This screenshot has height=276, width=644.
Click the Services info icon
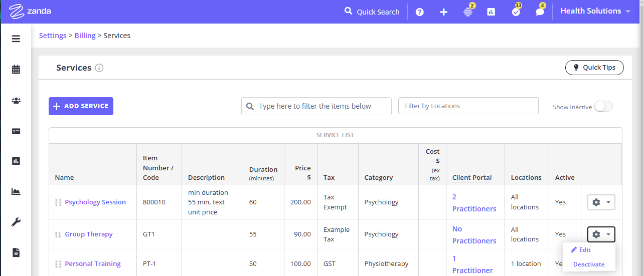(99, 68)
